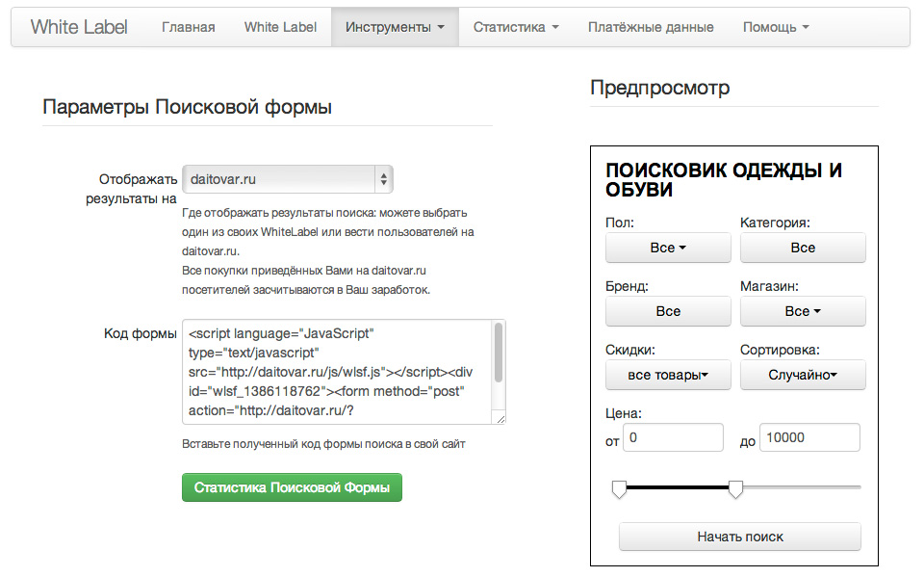
Task: Click Статистика Поисковой Формы green button
Action: 292,487
